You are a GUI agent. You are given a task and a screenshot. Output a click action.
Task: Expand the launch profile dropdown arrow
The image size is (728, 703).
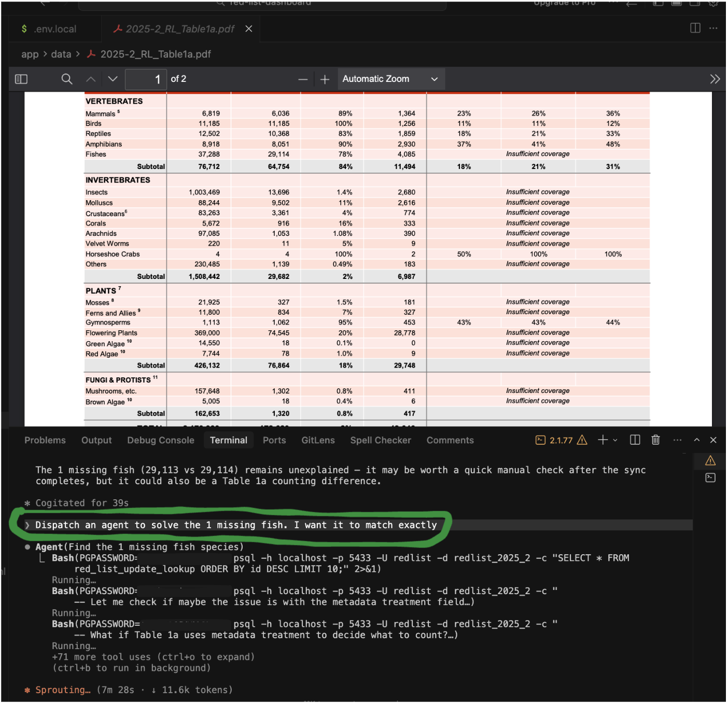[615, 440]
